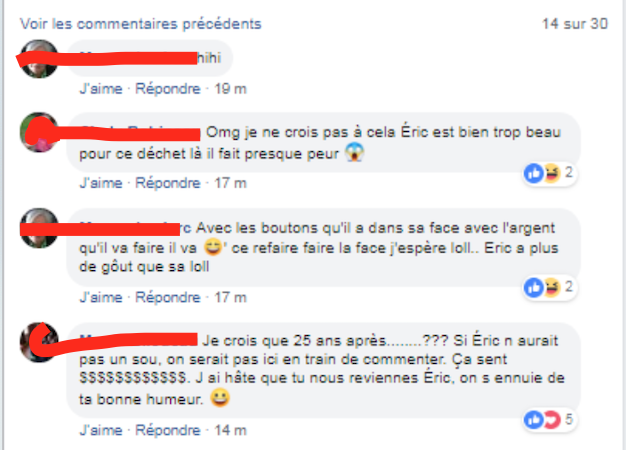Click J'aime under '25 ans après' comment

(101, 430)
